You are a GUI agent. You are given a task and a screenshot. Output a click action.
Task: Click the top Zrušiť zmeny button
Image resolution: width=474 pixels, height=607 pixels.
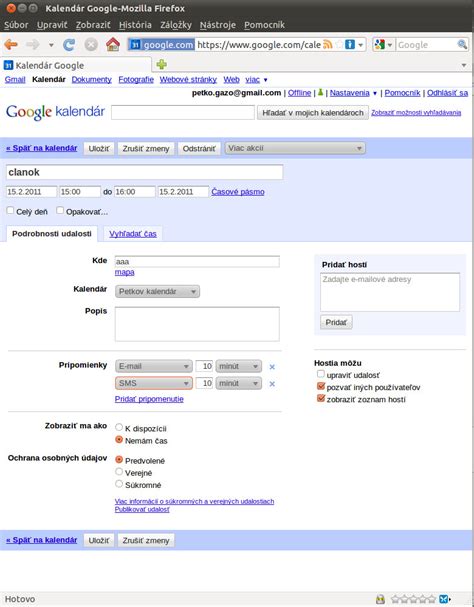(x=146, y=149)
